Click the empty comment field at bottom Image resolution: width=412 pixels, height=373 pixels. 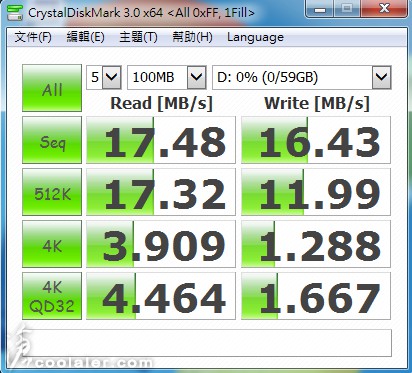[x=207, y=343]
